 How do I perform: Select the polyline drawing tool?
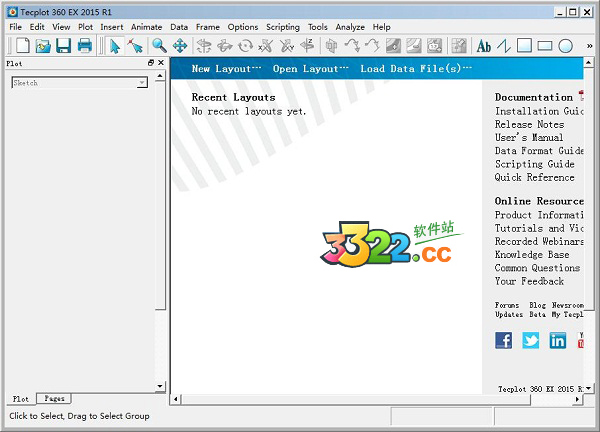coord(504,46)
